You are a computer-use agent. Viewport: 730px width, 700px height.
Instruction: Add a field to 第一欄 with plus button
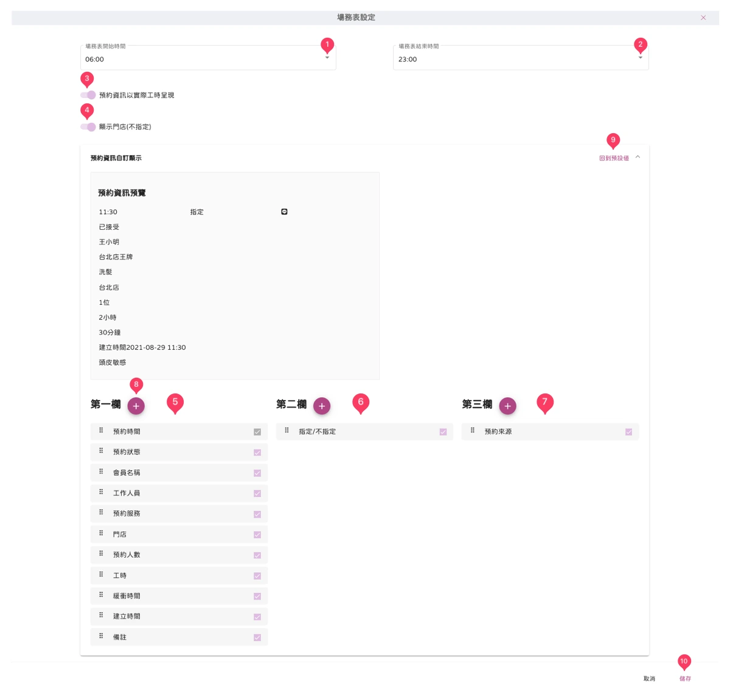click(x=136, y=406)
